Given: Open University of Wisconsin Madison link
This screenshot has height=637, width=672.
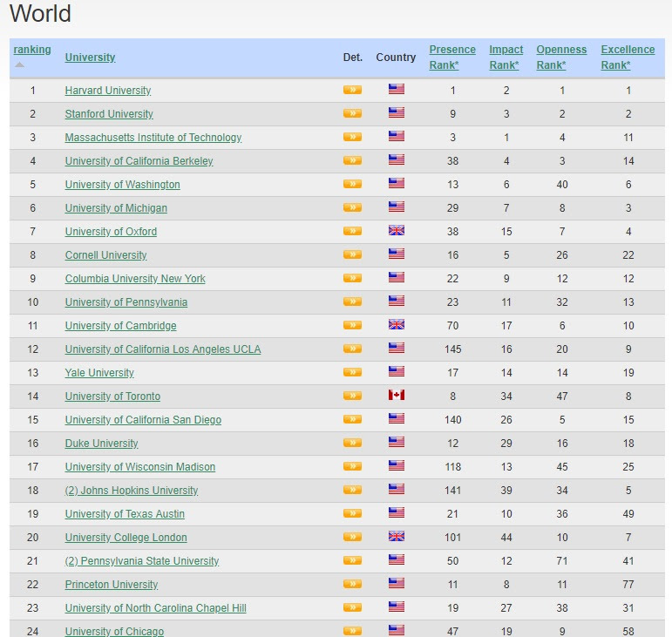Looking at the screenshot, I should (140, 467).
